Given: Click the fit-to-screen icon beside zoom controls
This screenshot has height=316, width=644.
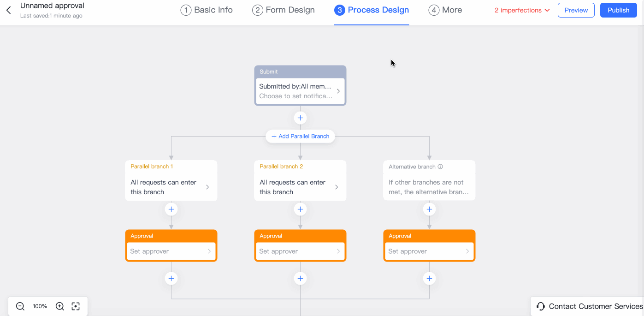Looking at the screenshot, I should click(76, 306).
